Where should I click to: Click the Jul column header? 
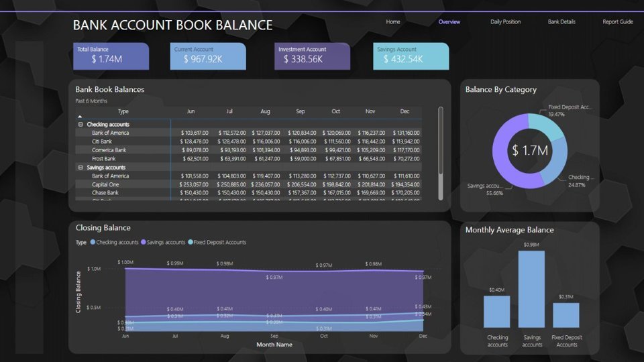click(x=229, y=111)
